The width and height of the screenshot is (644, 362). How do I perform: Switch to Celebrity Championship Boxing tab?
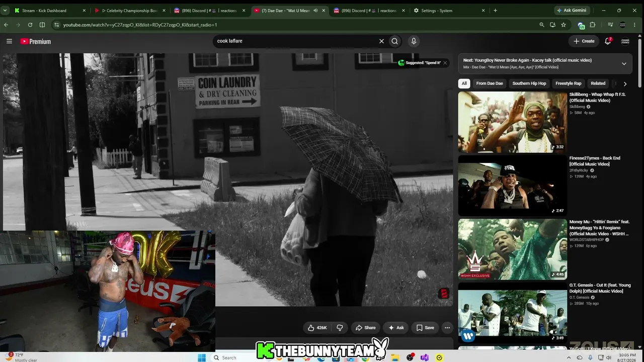(130, 10)
